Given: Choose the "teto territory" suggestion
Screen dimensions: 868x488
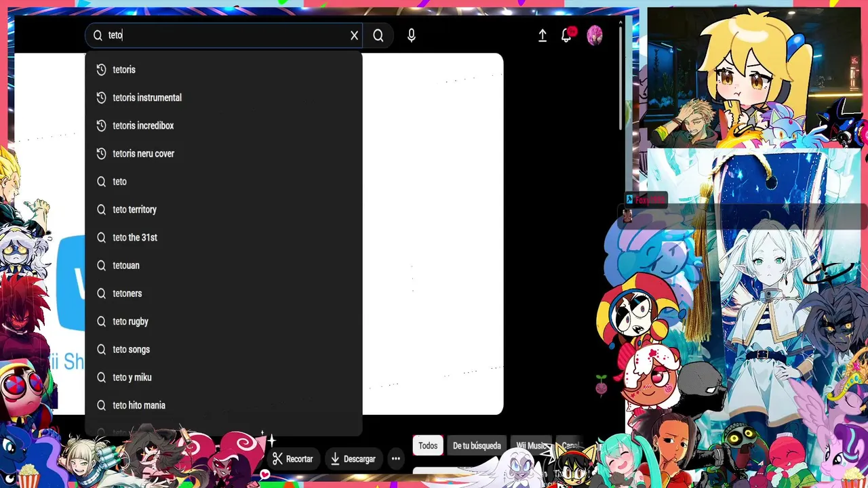Looking at the screenshot, I should 224,209.
